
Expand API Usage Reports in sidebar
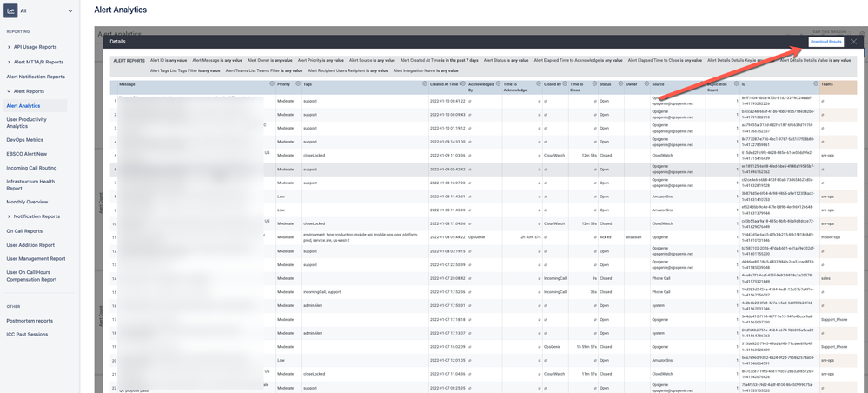tap(9, 47)
